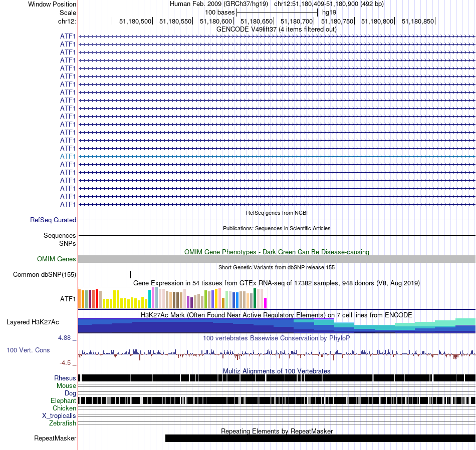The height and width of the screenshot is (450, 476).
Task: Open Publications: Sequences in Scientific Articles title
Action: [x=277, y=228]
